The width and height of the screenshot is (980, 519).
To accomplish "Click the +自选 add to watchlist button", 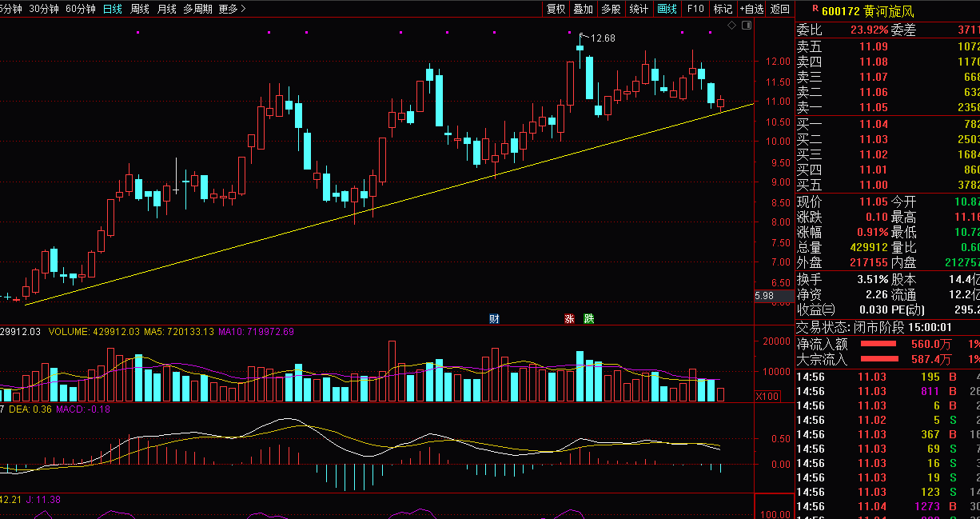I will (751, 9).
